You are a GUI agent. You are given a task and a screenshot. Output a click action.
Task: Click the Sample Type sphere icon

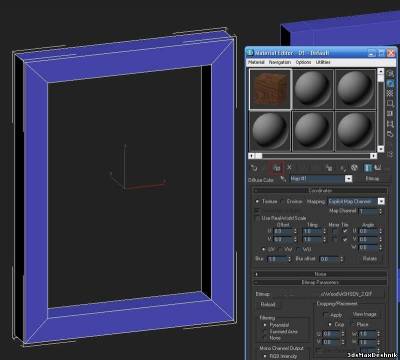(x=390, y=73)
